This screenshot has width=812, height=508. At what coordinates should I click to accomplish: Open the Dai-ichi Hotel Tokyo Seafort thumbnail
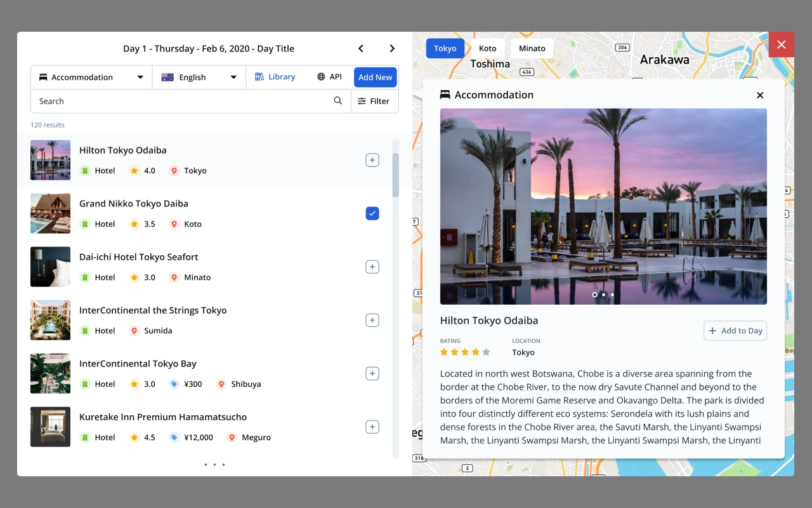coord(50,267)
